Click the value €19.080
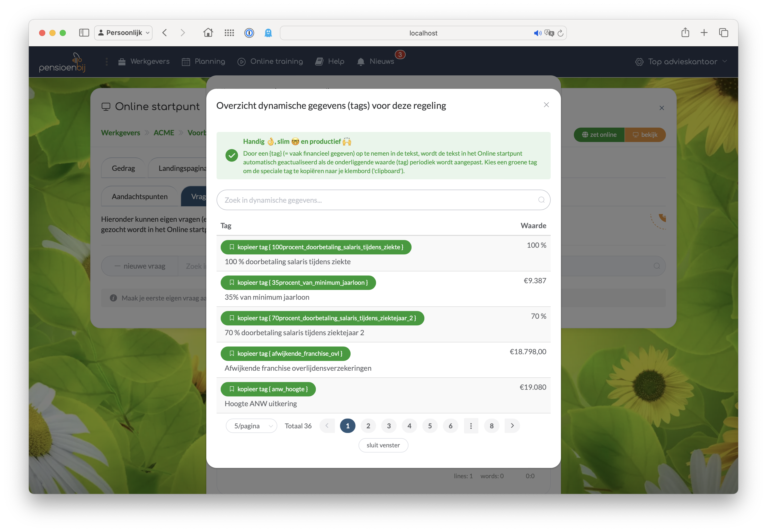Image resolution: width=767 pixels, height=532 pixels. coord(533,387)
